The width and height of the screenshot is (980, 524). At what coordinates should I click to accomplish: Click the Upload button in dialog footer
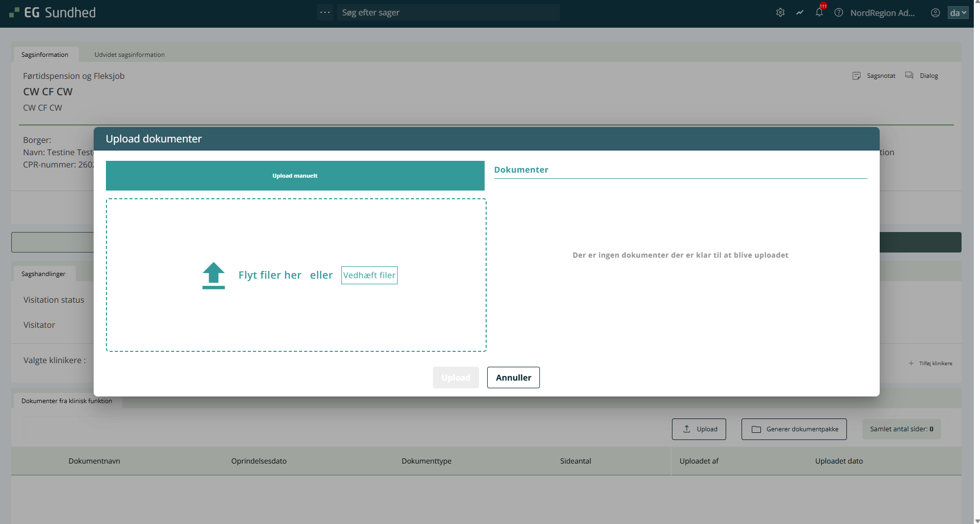455,378
